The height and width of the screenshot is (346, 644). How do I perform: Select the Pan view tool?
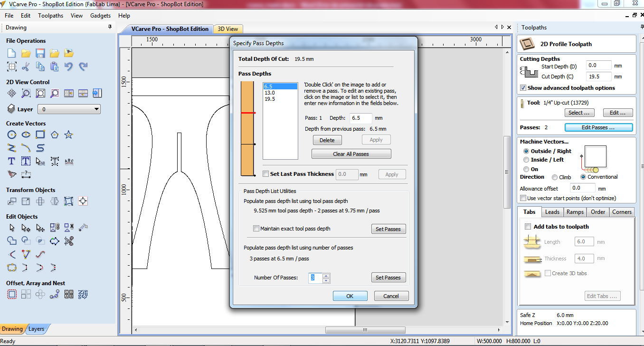click(12, 93)
